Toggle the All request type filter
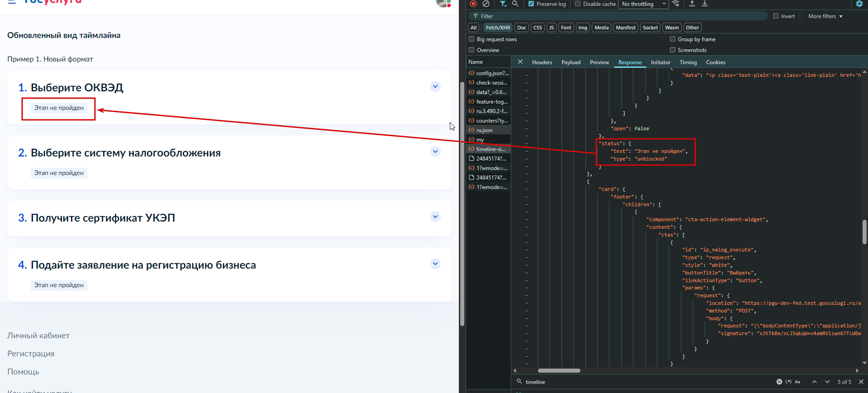 [x=473, y=28]
